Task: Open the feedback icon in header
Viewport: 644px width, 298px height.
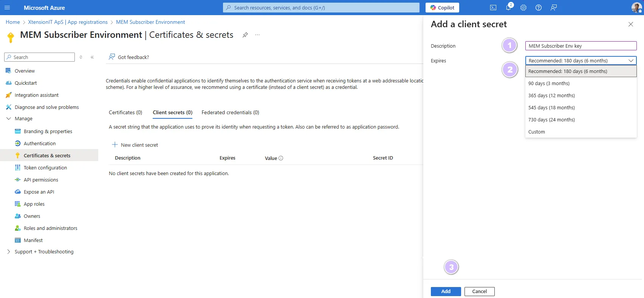Action: tap(554, 8)
